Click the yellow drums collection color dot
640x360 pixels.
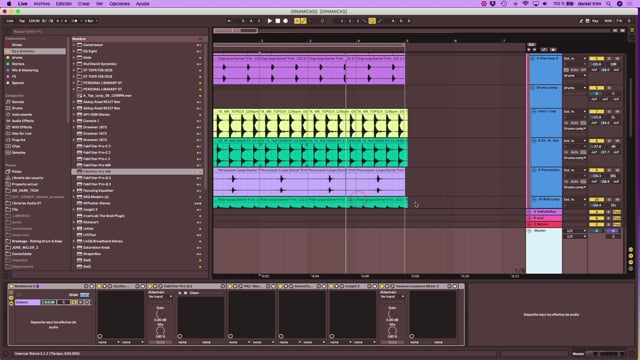click(x=8, y=58)
